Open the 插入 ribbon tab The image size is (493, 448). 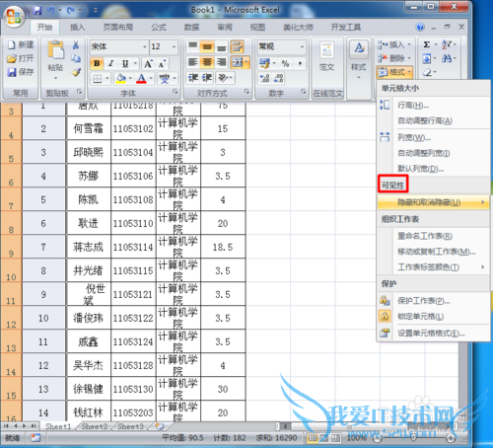click(78, 27)
